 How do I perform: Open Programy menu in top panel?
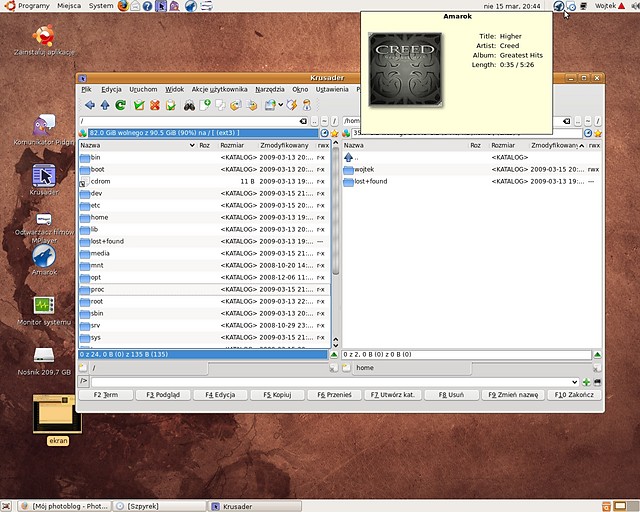coord(33,6)
